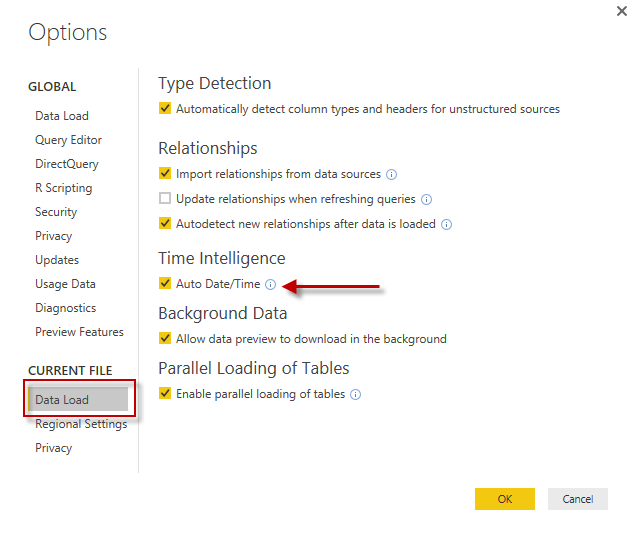Toggle the Auto Date/Time checkbox
The image size is (635, 537).
point(166,284)
